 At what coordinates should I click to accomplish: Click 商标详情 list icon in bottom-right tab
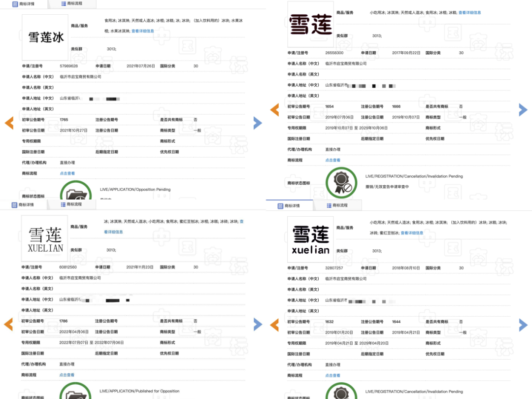(280, 206)
